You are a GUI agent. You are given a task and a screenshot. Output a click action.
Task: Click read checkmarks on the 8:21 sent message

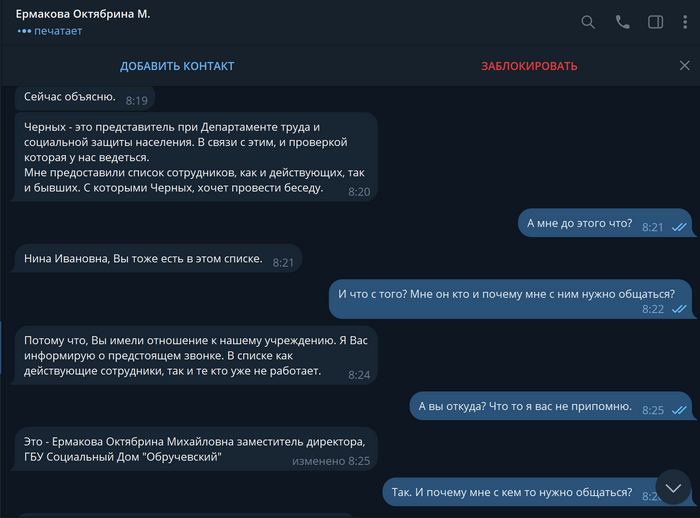(679, 228)
